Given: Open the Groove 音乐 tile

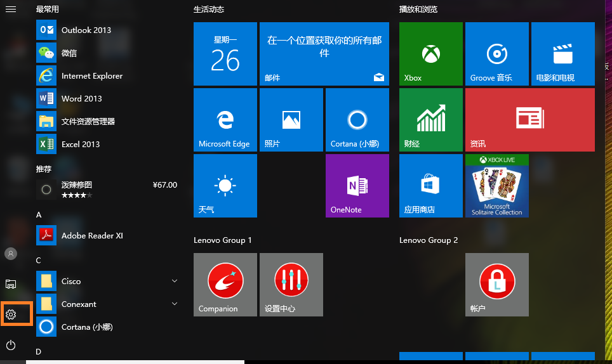Looking at the screenshot, I should (x=497, y=54).
